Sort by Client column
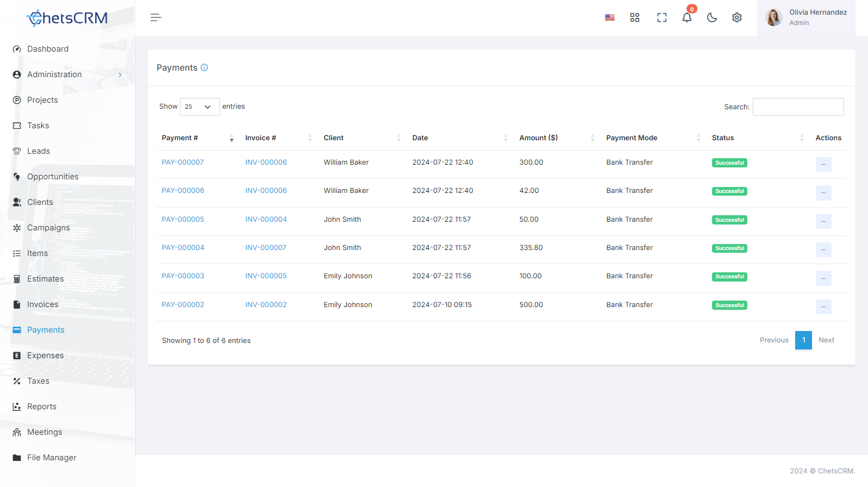The image size is (868, 487). pos(363,138)
